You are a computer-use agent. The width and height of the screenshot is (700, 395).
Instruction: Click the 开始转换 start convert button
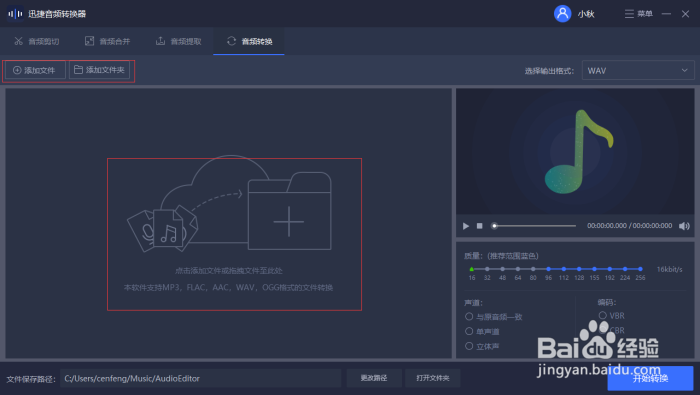(650, 378)
